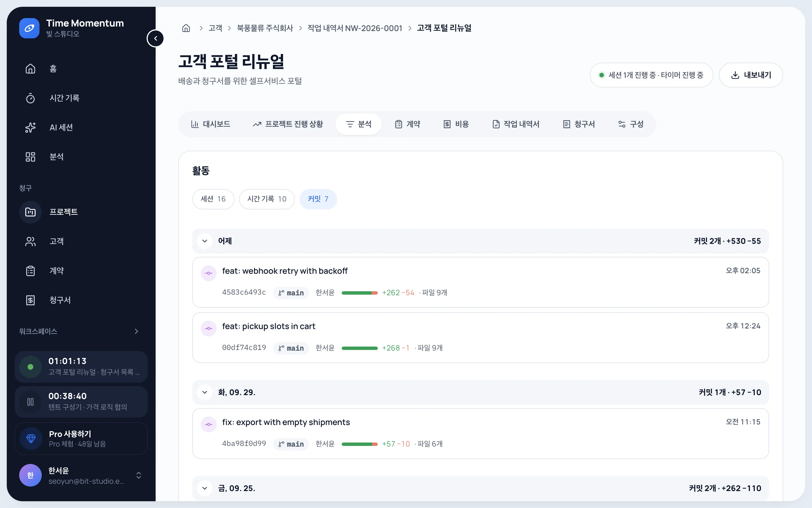Go to 북풍물류 주식회사 breadcrumb link
This screenshot has width=812, height=508.
pyautogui.click(x=265, y=28)
